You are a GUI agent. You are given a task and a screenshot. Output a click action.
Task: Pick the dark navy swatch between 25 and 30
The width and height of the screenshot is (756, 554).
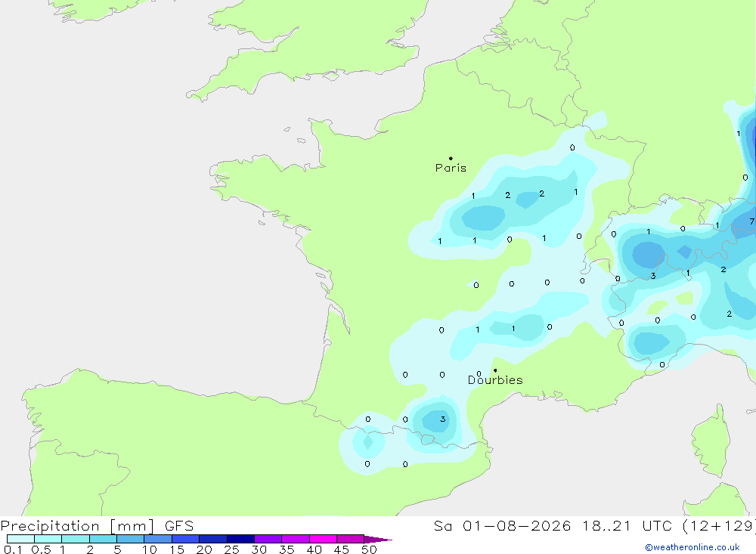[x=240, y=539]
